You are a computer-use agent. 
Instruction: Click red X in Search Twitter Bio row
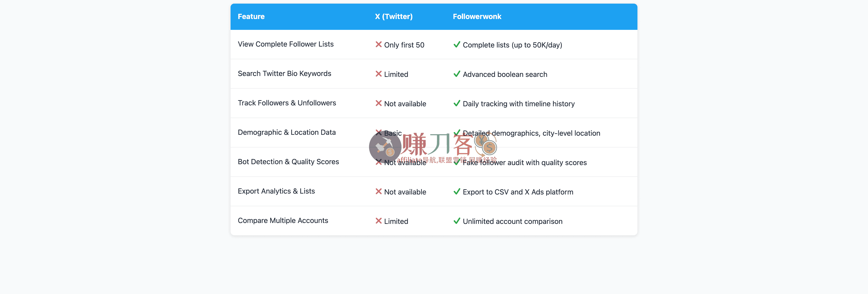point(378,74)
